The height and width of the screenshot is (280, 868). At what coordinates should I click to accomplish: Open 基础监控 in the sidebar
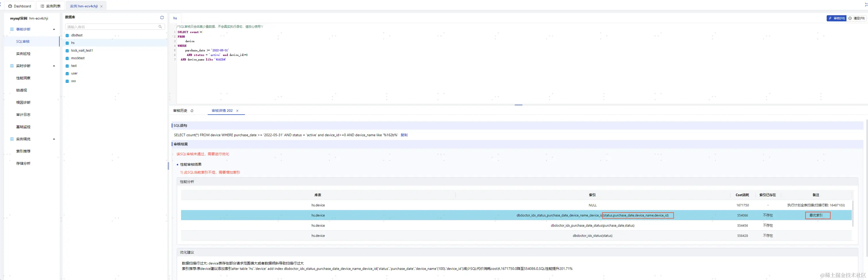pyautogui.click(x=23, y=127)
